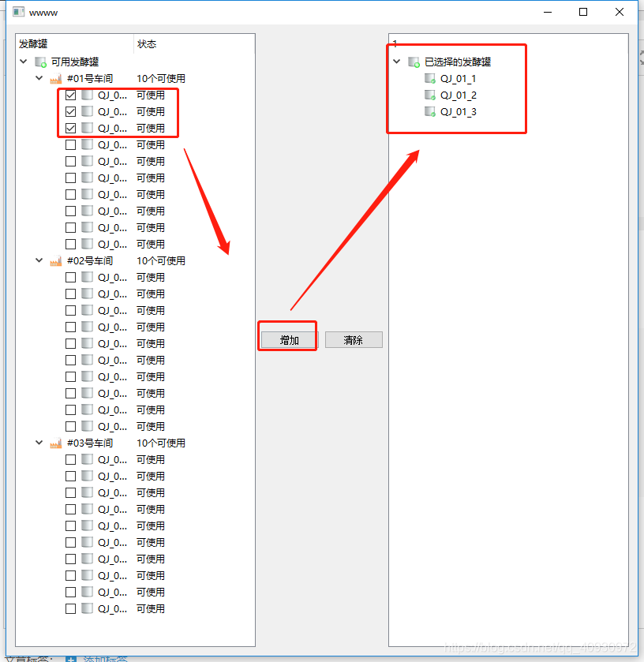This screenshot has width=644, height=662.
Task: Click the 清除 button
Action: coord(354,339)
